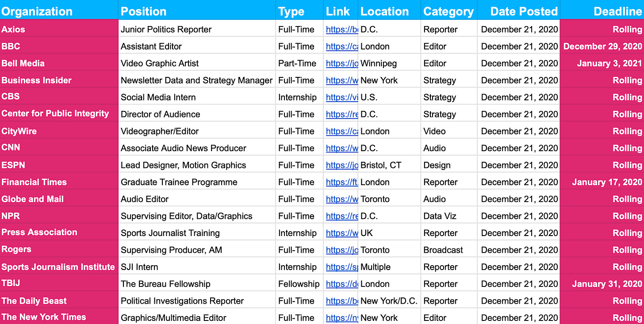Open the Press Association job link
Screen dimensions: 644x324
(342, 233)
